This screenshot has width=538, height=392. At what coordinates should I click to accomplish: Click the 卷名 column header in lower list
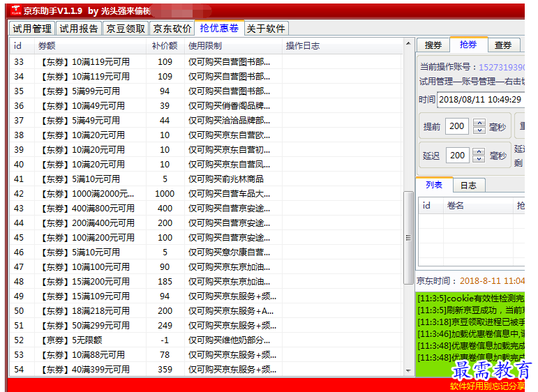click(478, 206)
